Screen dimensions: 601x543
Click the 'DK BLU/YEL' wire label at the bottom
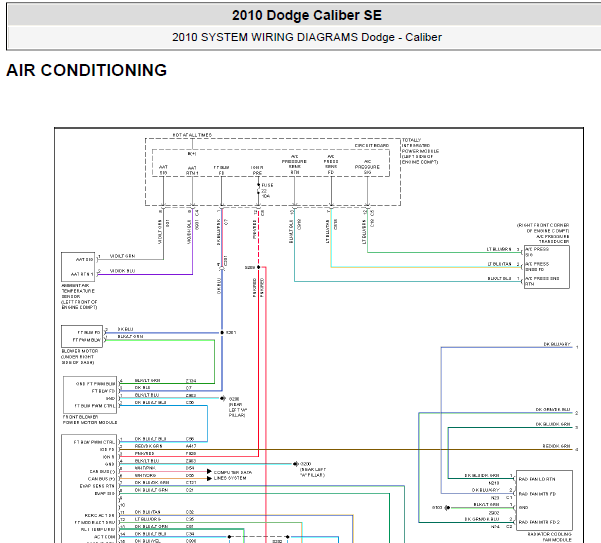[148, 541]
